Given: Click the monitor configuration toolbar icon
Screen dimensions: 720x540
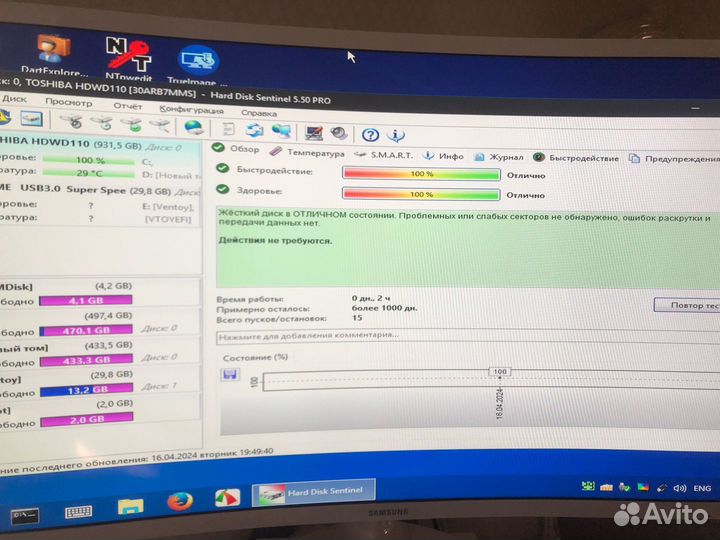Looking at the screenshot, I should click(314, 133).
